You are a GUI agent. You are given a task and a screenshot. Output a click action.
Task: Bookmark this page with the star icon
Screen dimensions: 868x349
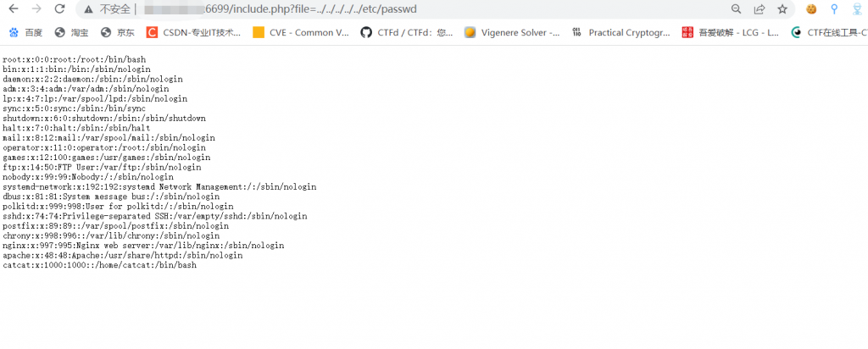782,9
